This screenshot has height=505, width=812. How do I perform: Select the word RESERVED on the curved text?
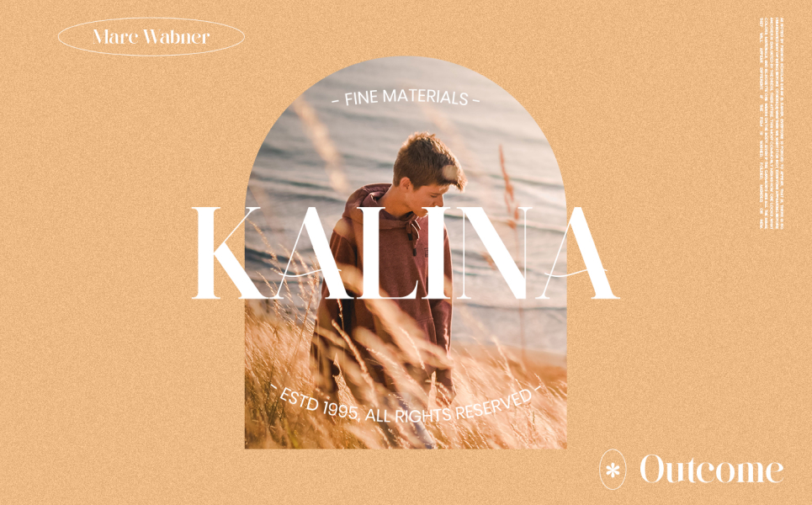493,403
